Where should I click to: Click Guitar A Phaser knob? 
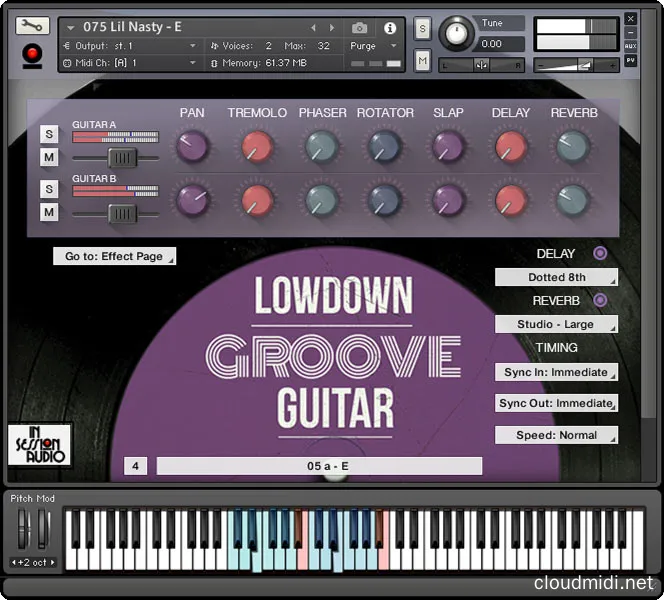pyautogui.click(x=321, y=147)
